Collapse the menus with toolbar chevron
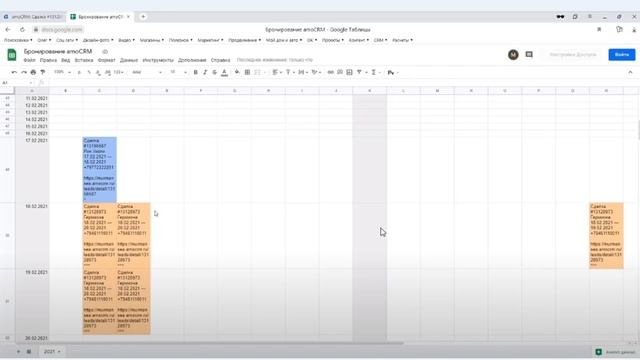The image size is (640, 360). pos(630,72)
